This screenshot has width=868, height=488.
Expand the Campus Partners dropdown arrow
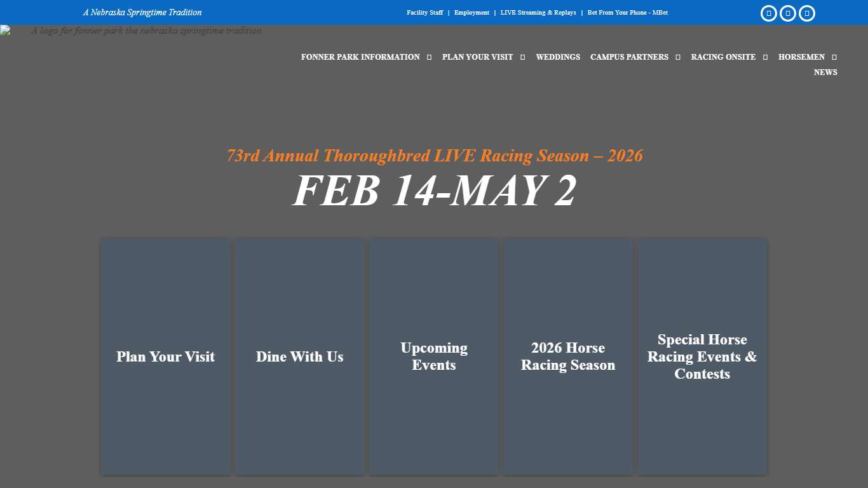point(678,57)
